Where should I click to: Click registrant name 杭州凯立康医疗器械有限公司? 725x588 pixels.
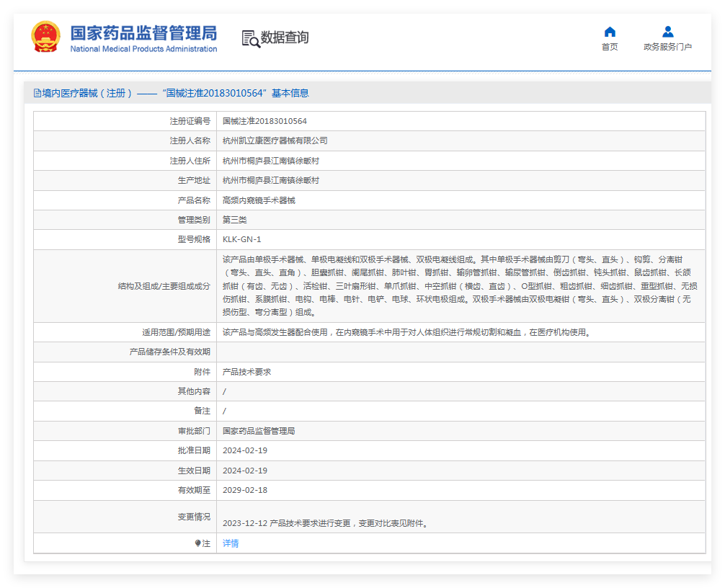click(275, 141)
